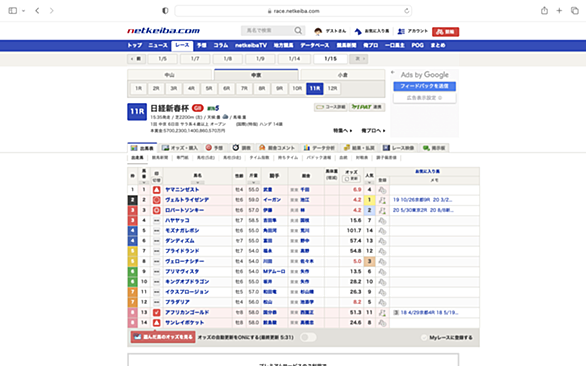
Task: Click the blue 11R race number badge
Action: coord(137,111)
